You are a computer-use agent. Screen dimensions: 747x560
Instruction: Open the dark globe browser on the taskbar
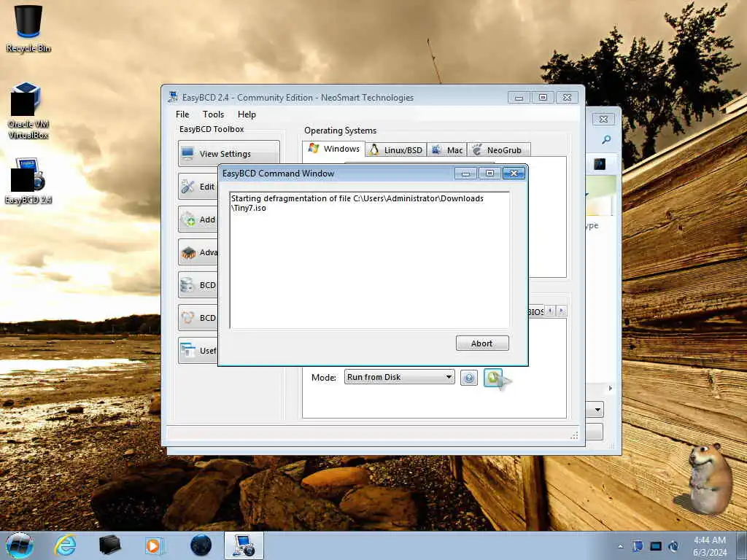coord(201,545)
